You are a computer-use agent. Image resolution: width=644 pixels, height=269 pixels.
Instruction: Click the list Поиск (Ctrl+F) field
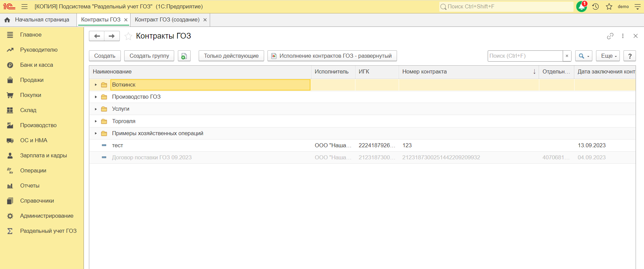525,56
